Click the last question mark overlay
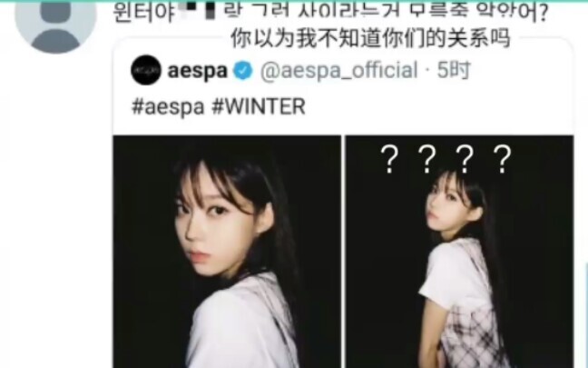This screenshot has width=588, height=368. pos(502,159)
